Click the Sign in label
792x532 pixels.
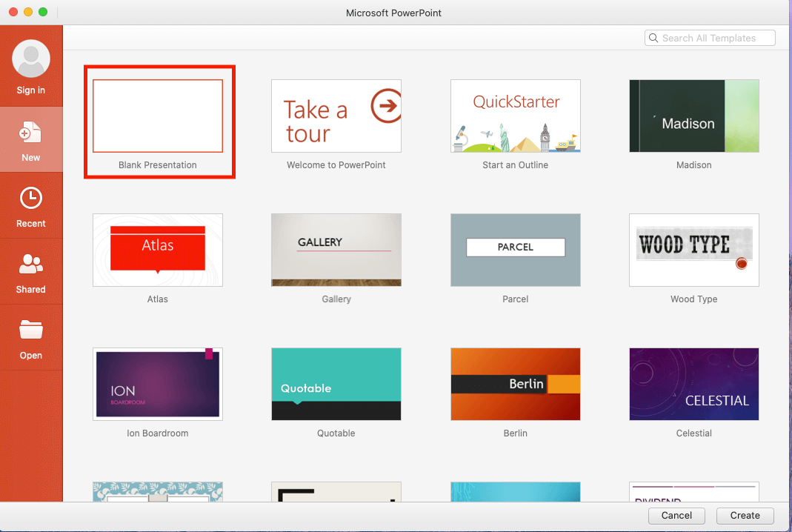pyautogui.click(x=31, y=90)
